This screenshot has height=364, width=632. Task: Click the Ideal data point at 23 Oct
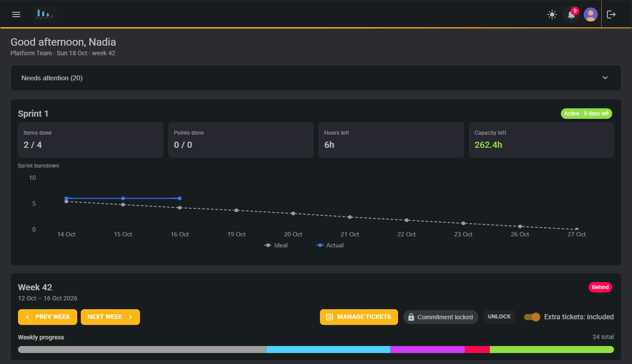click(x=463, y=223)
